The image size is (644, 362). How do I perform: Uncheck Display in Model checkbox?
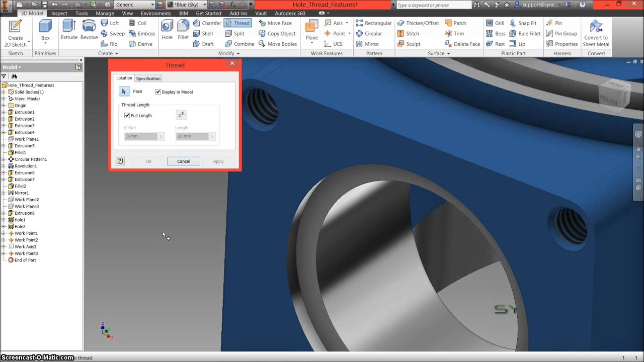158,92
